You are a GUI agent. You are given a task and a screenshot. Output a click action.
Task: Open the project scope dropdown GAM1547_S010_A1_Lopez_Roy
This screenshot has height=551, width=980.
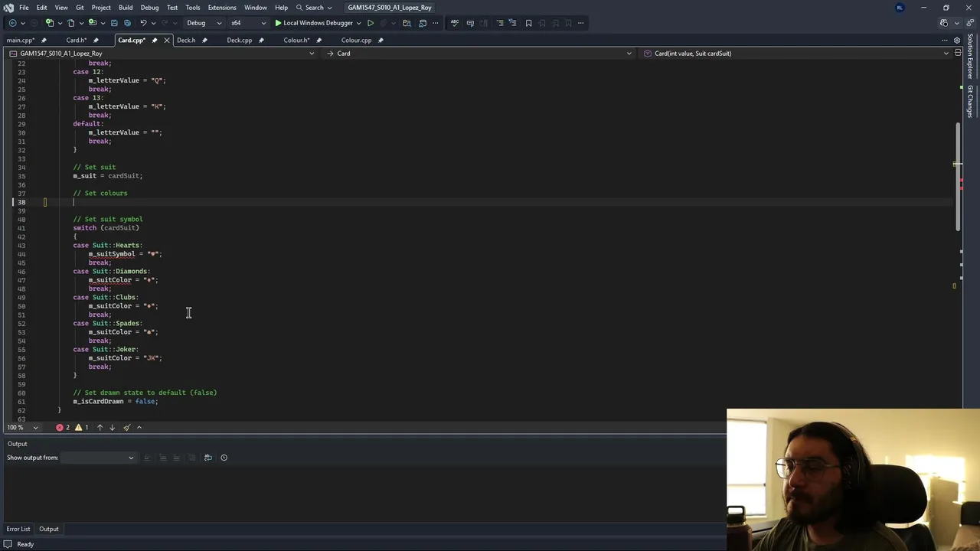(162, 54)
